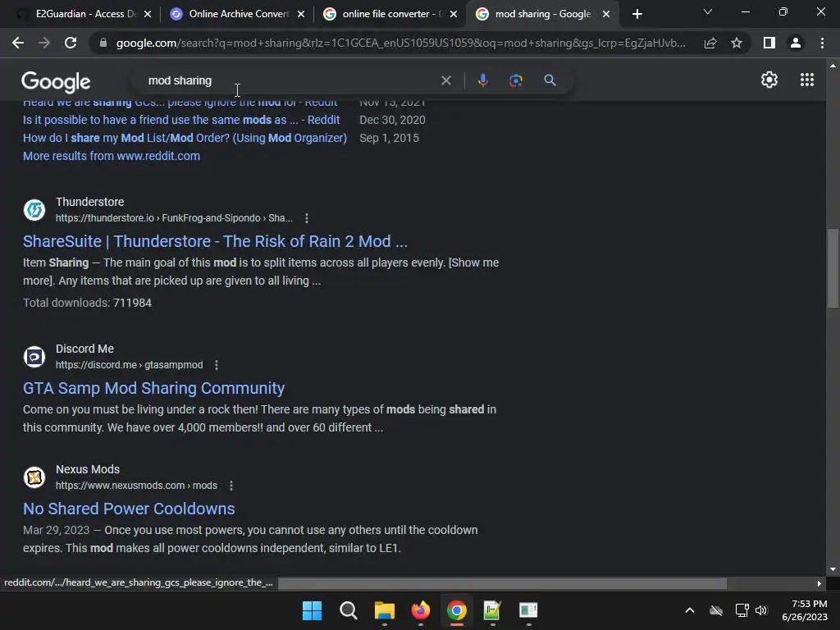Image resolution: width=840 pixels, height=630 pixels.
Task: Share this page from the address bar
Action: (710, 43)
